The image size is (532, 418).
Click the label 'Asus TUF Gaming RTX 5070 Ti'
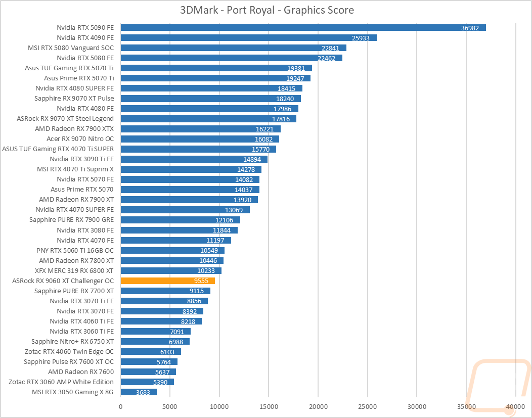click(69, 68)
